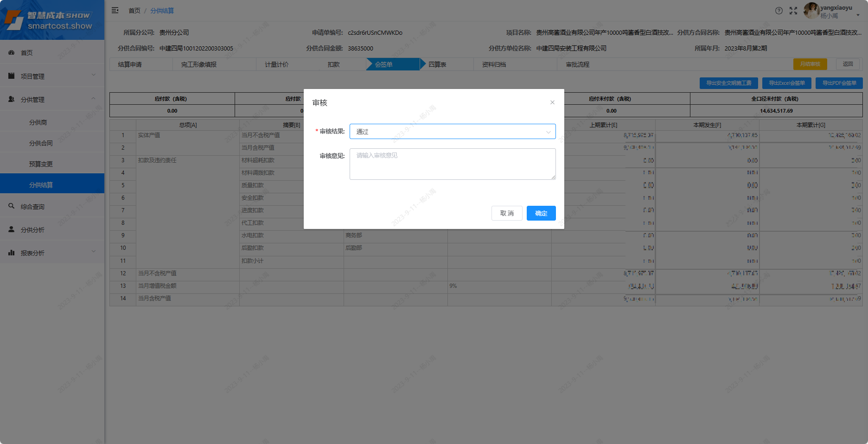The height and width of the screenshot is (444, 868).
Task: Click the 项目管理 briefcase icon
Action: 12,76
